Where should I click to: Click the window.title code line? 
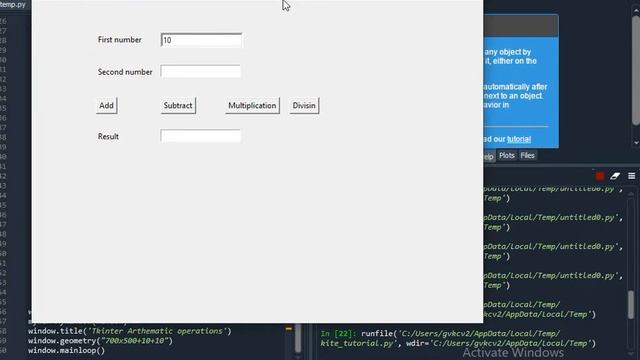[130, 331]
